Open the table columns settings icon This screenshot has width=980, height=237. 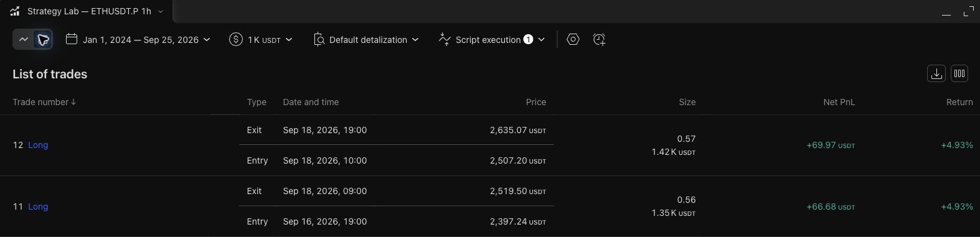tap(959, 73)
